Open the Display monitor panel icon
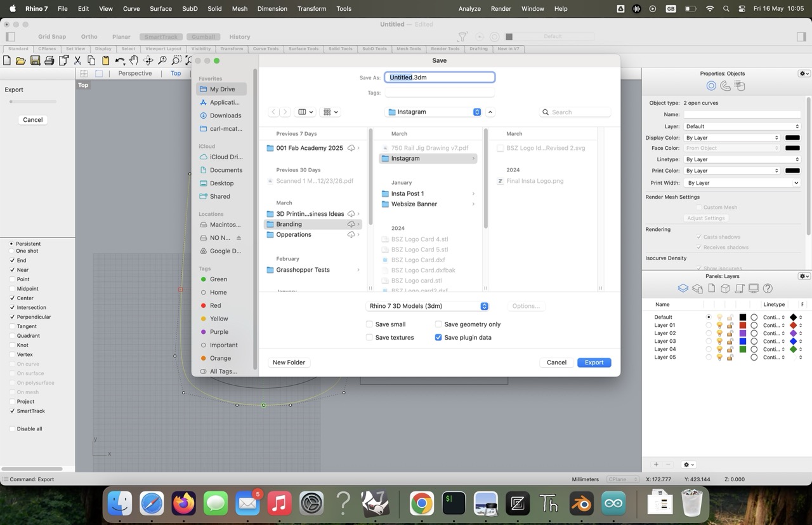 coord(754,288)
